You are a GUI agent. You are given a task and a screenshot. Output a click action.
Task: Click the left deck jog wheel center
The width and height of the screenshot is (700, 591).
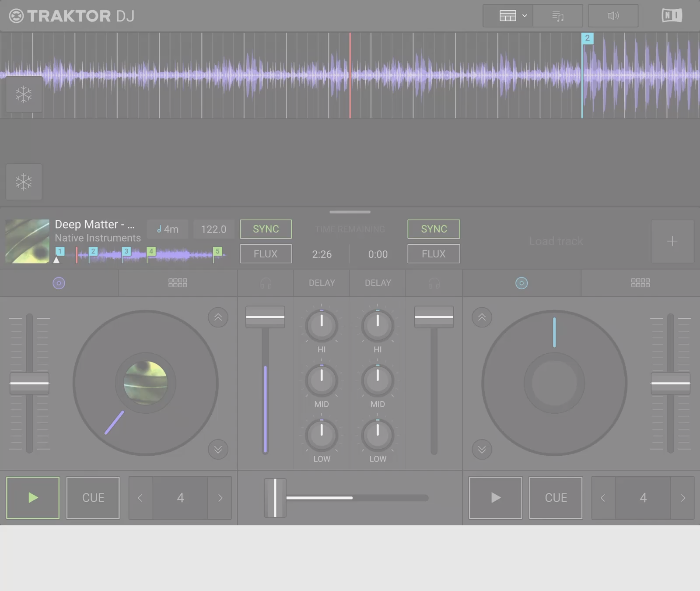[146, 383]
